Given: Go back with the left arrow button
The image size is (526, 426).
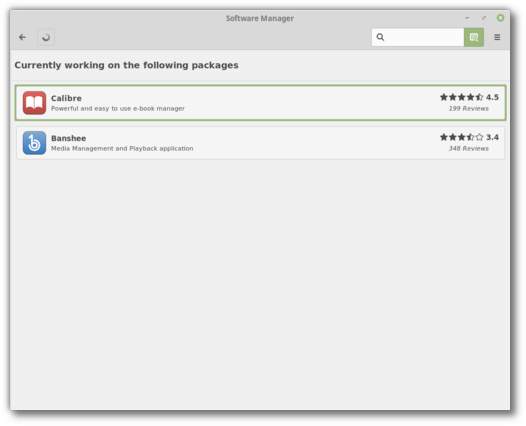Looking at the screenshot, I should (22, 37).
